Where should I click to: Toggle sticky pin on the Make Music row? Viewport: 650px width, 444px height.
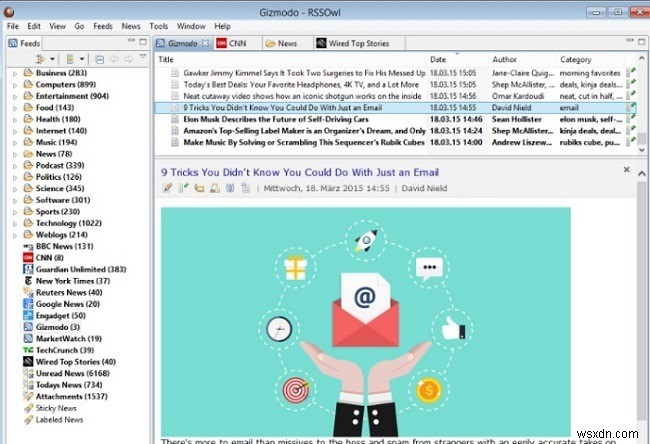click(631, 142)
